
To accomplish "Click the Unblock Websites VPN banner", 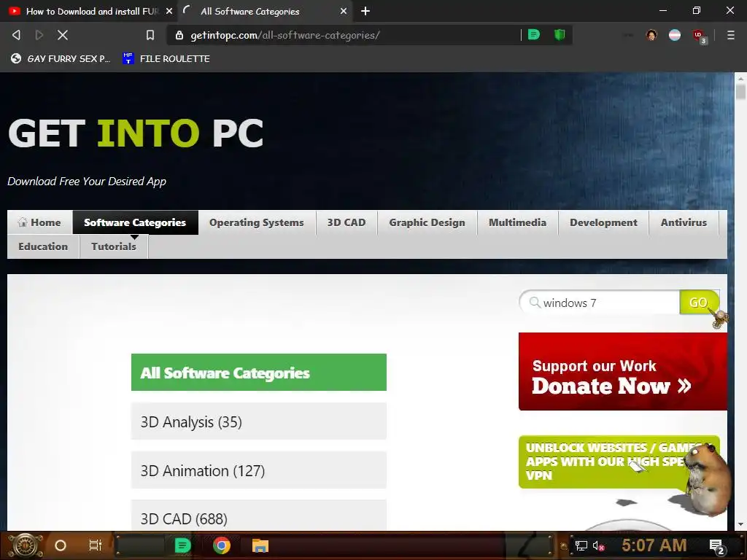I will (619, 462).
